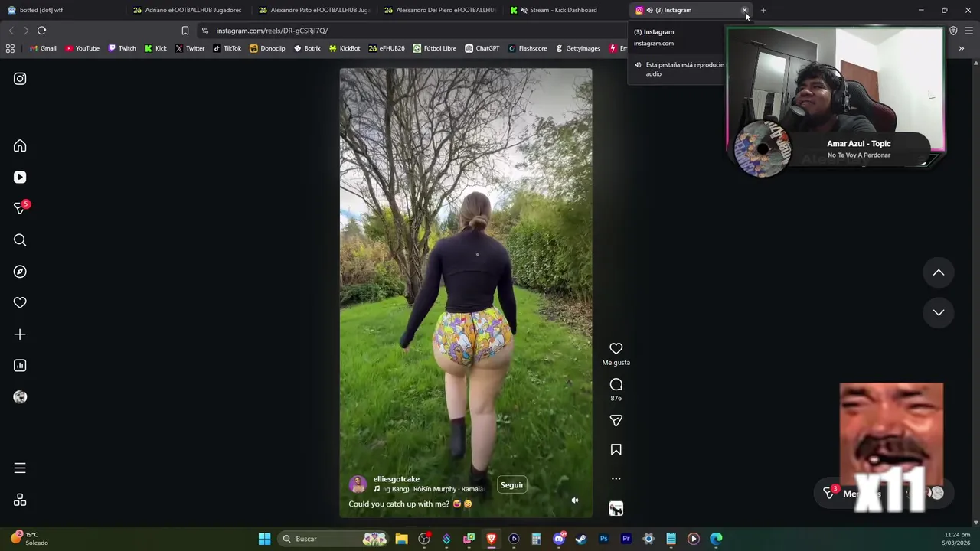The height and width of the screenshot is (551, 980).
Task: Go to the previous reel with the up chevron
Action: [938, 273]
